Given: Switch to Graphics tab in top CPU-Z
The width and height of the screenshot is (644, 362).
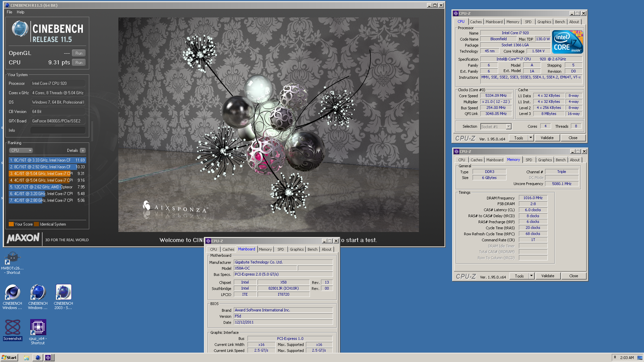Looking at the screenshot, I should tap(544, 22).
